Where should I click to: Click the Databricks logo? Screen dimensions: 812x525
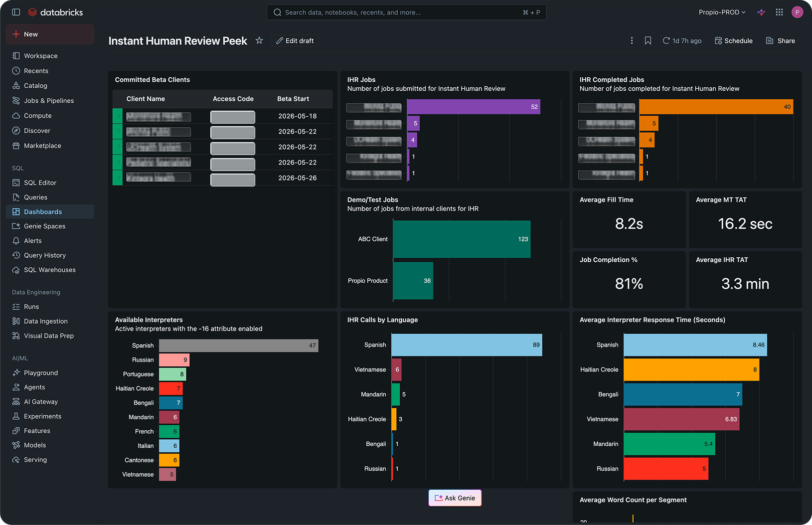click(55, 12)
